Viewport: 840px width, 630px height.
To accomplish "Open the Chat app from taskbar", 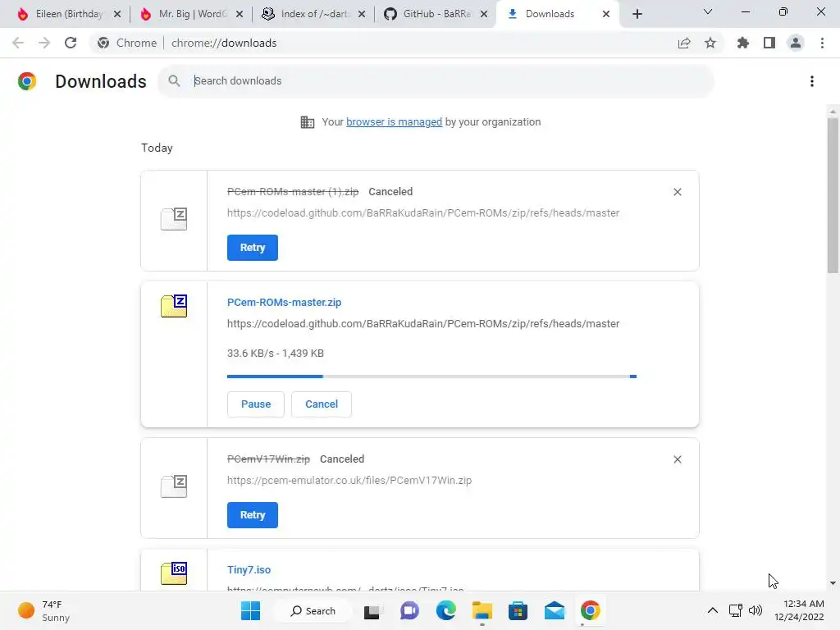I will click(x=409, y=610).
